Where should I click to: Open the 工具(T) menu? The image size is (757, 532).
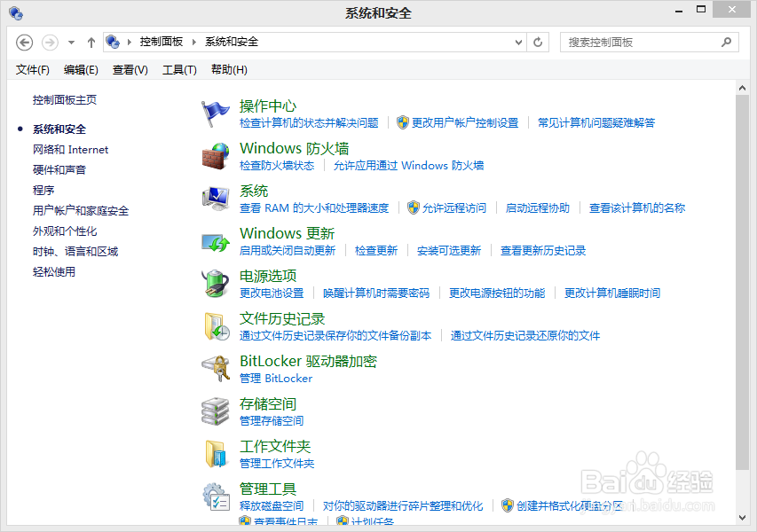click(x=179, y=70)
